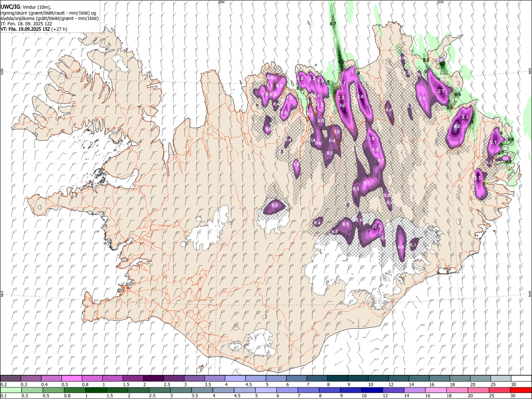Click the light lavender swatch above 4 in the top legend row
Image resolution: width=532 pixels, height=399 pixels.
(235, 379)
